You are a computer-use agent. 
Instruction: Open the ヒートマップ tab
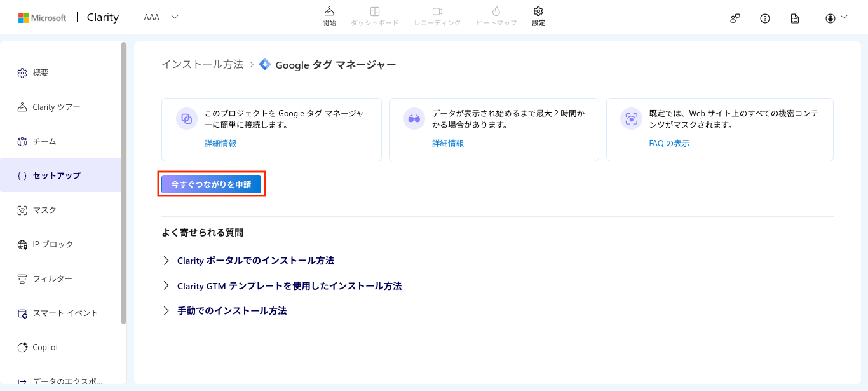pos(497,17)
